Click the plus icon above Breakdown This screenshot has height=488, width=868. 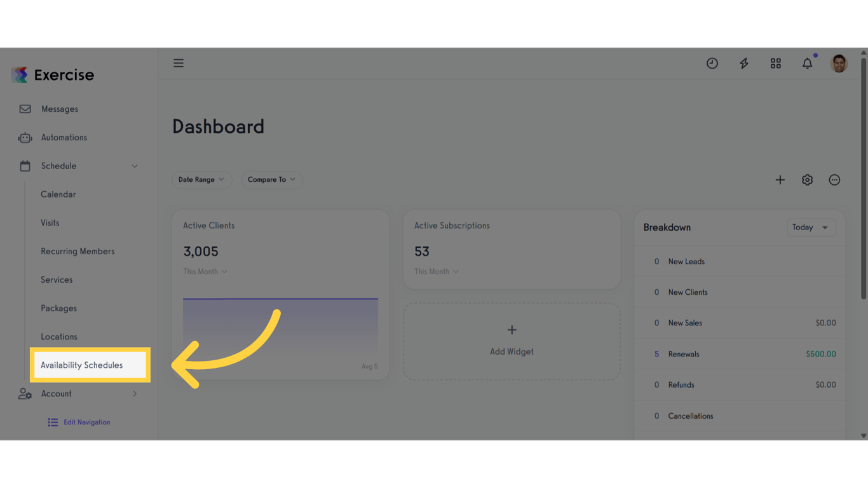pos(780,180)
